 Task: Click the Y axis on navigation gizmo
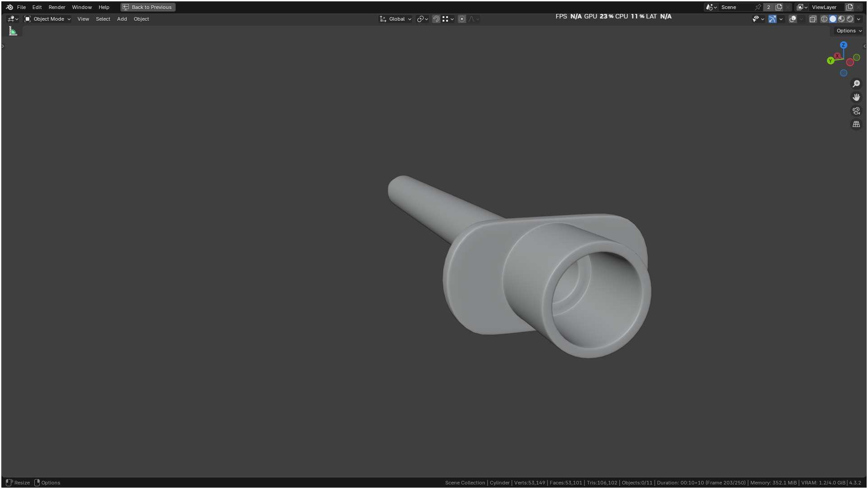(x=831, y=61)
